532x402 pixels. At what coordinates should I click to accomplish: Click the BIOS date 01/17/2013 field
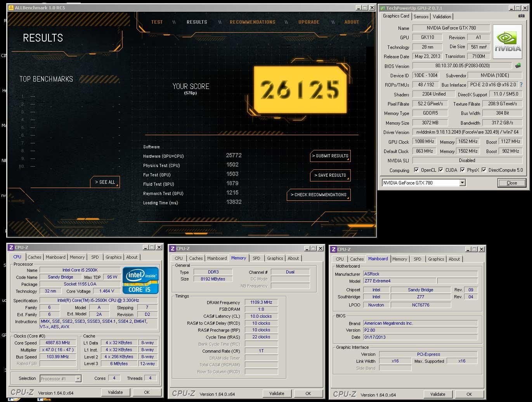point(421,337)
